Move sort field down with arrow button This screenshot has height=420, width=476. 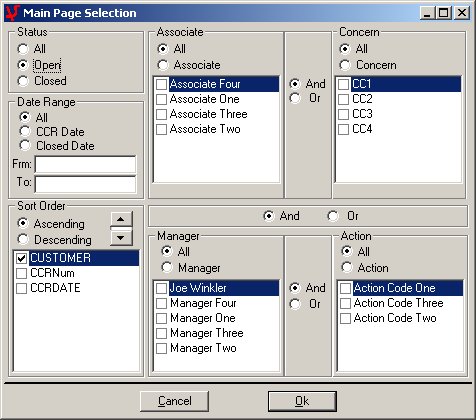pyautogui.click(x=121, y=238)
